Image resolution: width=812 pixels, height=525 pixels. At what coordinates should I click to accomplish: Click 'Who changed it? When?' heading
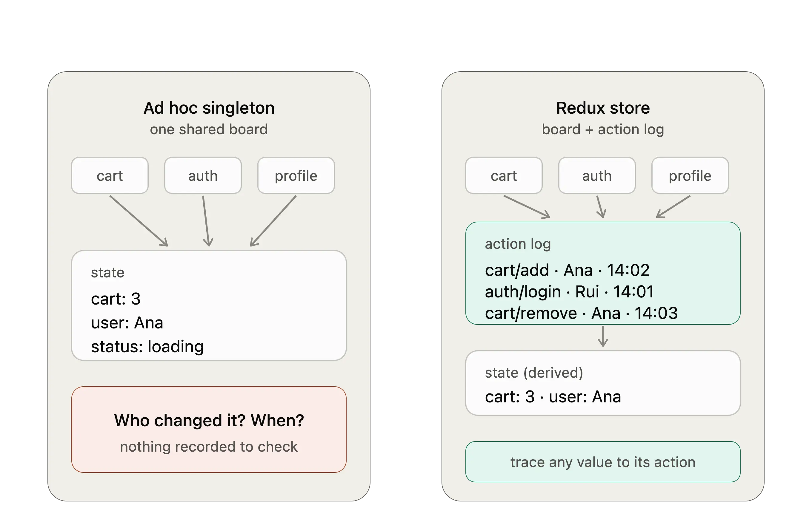click(x=209, y=421)
